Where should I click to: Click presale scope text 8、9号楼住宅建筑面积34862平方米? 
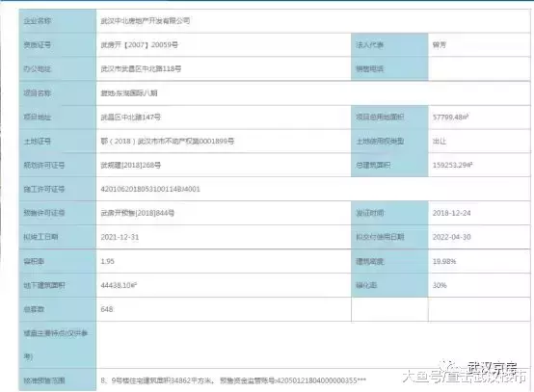(157, 380)
